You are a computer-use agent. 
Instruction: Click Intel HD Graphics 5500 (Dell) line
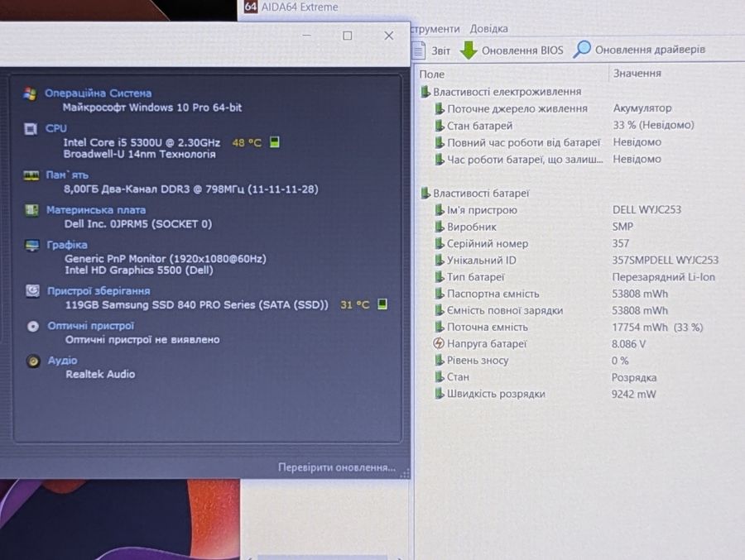coord(139,270)
